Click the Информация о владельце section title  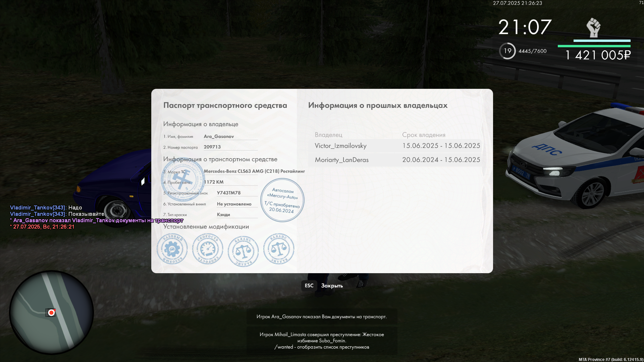click(x=201, y=124)
